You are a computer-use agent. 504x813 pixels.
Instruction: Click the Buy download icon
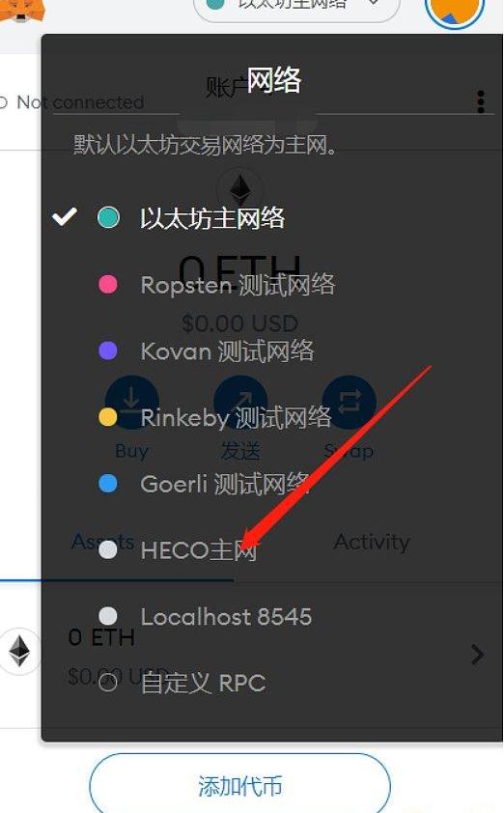[x=131, y=402]
